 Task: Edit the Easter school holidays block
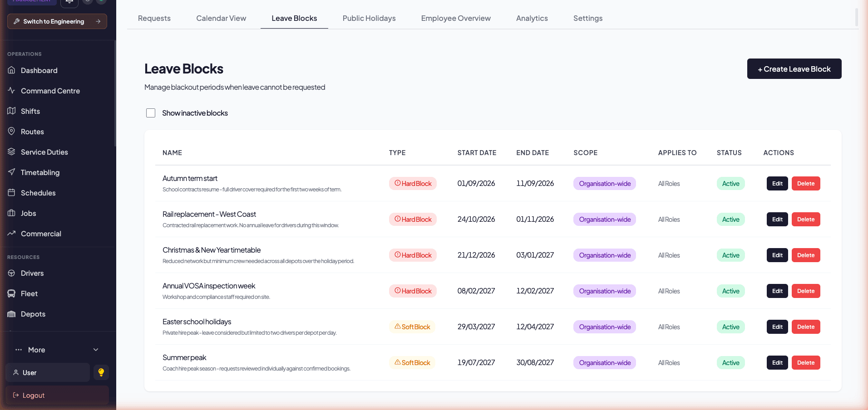point(777,327)
